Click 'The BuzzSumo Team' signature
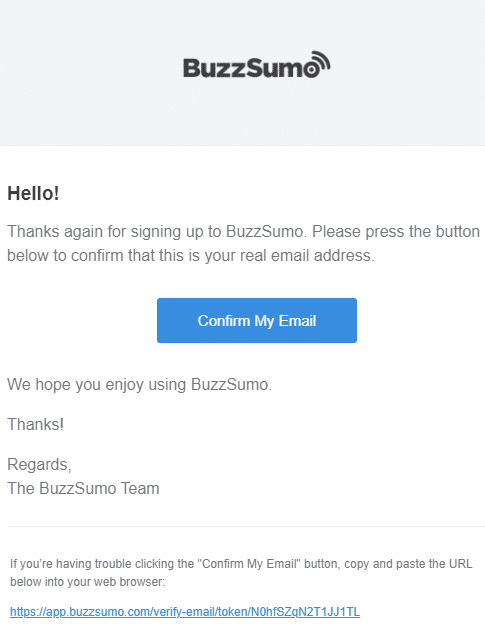This screenshot has width=485, height=628. [83, 488]
